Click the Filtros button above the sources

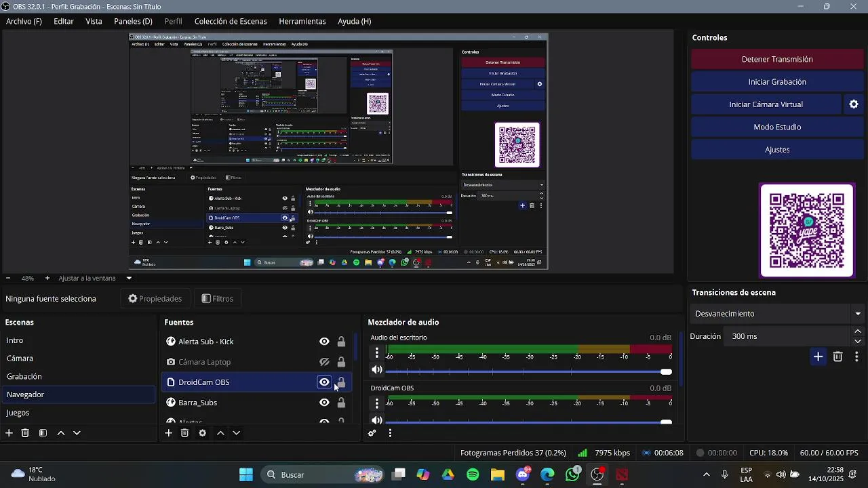(218, 298)
